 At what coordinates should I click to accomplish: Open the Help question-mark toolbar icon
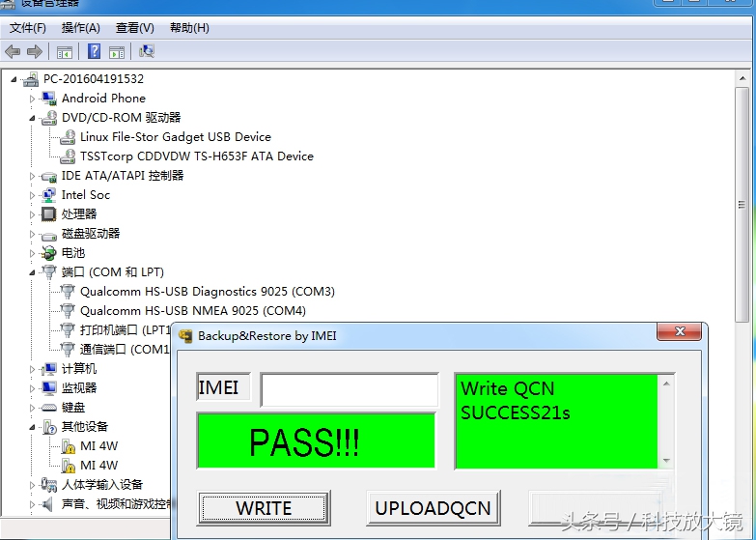(94, 51)
